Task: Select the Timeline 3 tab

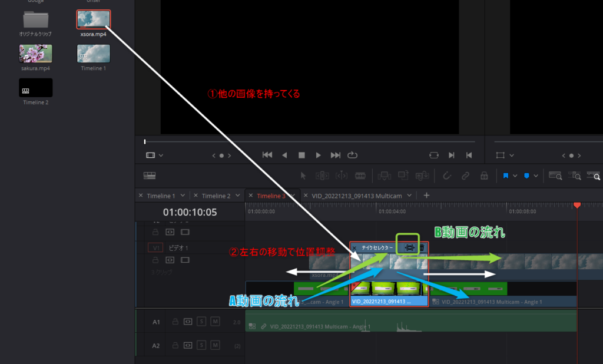Action: pyautogui.click(x=271, y=196)
